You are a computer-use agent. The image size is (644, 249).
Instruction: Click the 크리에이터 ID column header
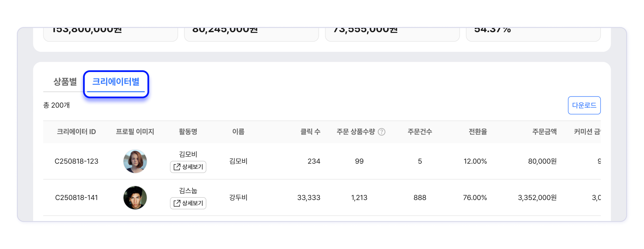click(76, 132)
